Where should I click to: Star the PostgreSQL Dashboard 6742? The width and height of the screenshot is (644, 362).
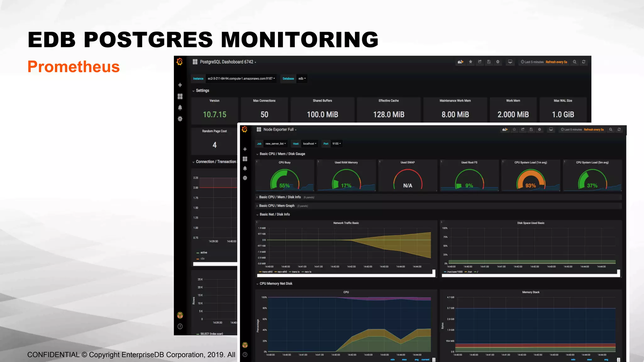pyautogui.click(x=470, y=62)
